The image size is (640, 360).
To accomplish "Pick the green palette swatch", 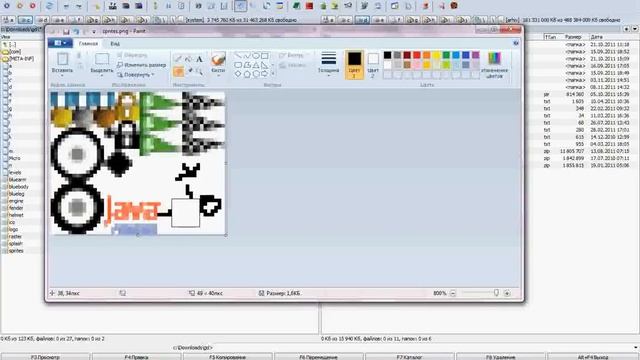I will coord(446,55).
